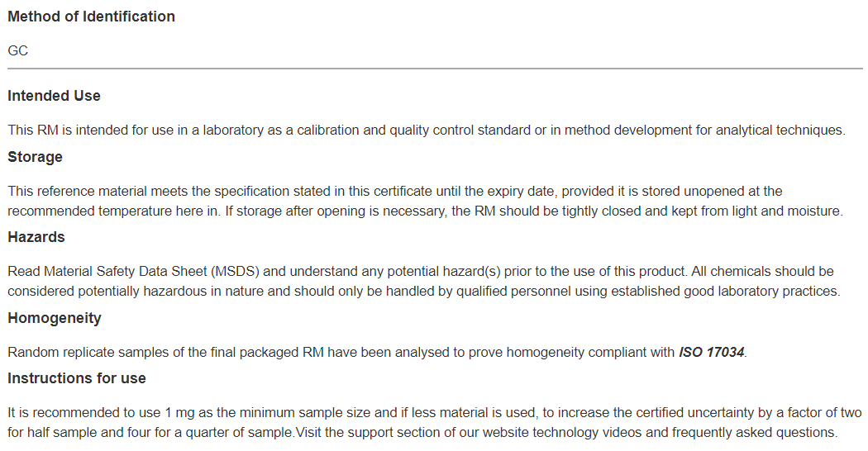Image resolution: width=868 pixels, height=451 pixels.
Task: Click the Hazards section heading
Action: pyautogui.click(x=36, y=237)
